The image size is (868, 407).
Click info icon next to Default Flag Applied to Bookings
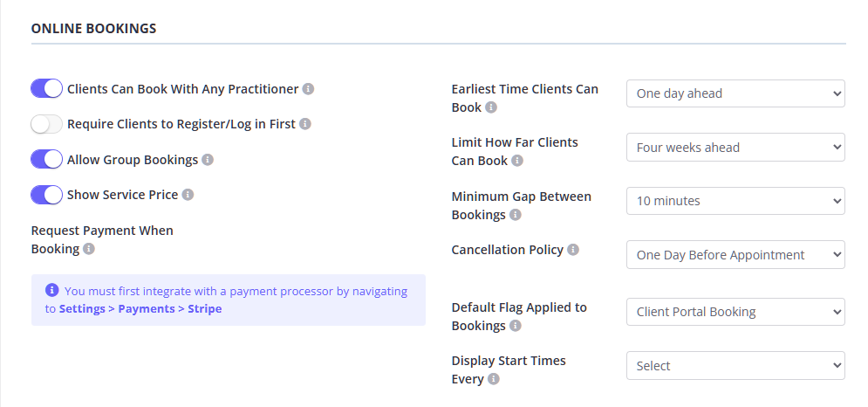click(x=516, y=326)
